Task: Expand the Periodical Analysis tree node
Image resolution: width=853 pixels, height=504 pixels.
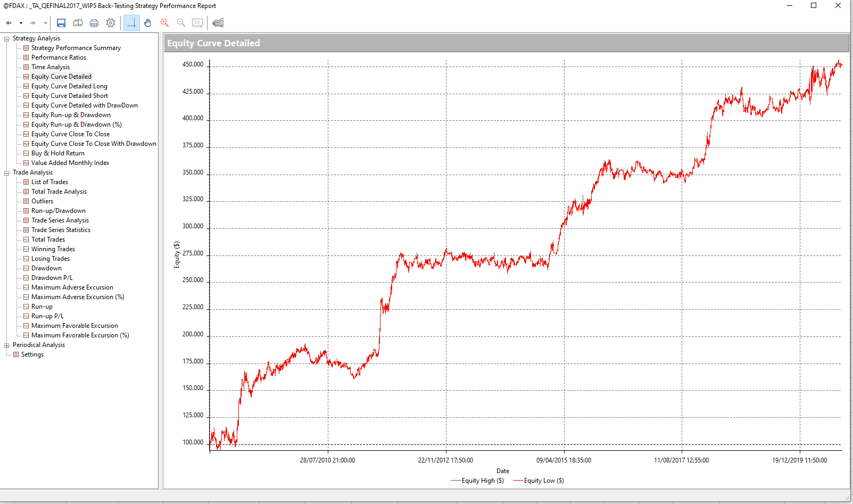Action: [x=7, y=345]
